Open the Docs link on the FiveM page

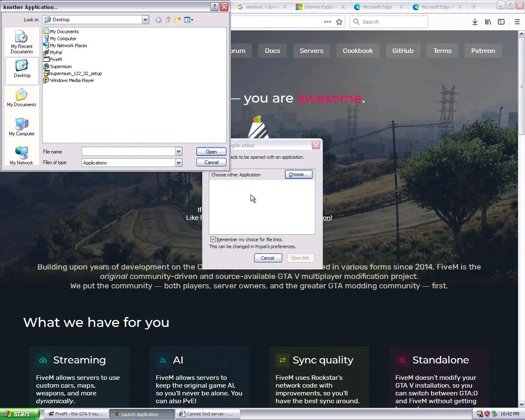272,51
